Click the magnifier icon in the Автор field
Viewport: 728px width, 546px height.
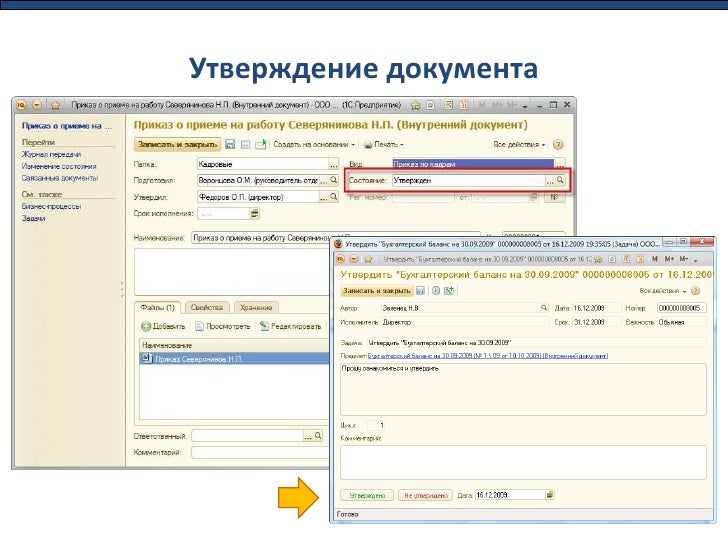[544, 308]
